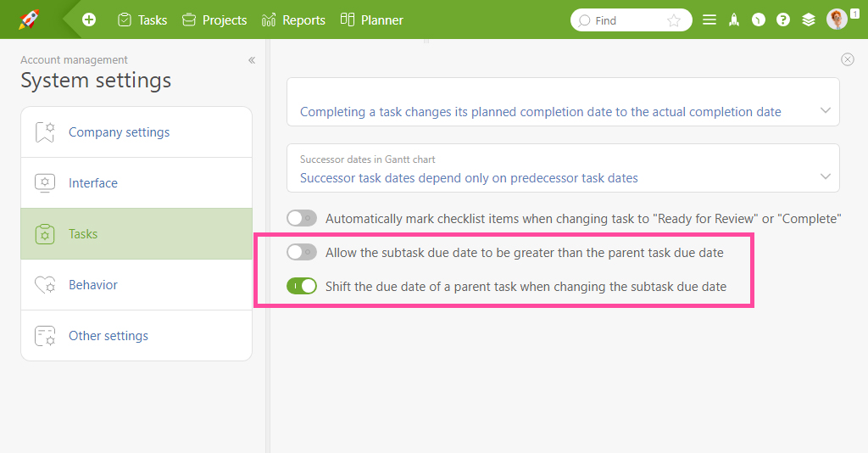Click the plus add-new icon in header
The image size is (868, 453).
click(88, 20)
